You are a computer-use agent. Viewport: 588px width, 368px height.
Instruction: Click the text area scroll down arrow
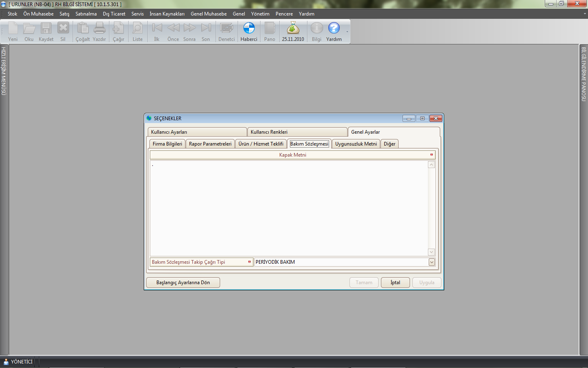431,252
